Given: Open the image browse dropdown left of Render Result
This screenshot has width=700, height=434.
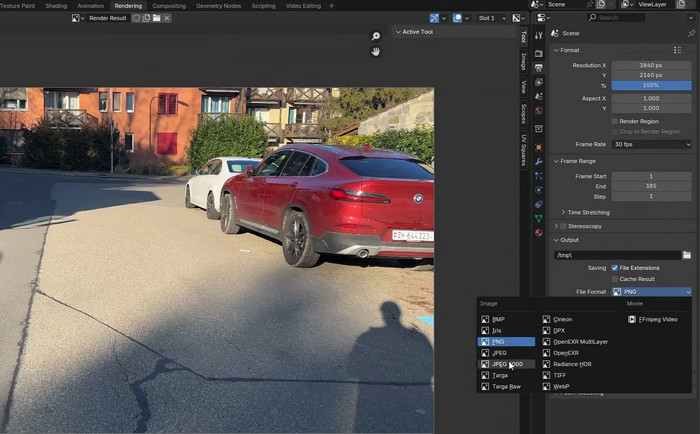Looking at the screenshot, I should [x=78, y=18].
